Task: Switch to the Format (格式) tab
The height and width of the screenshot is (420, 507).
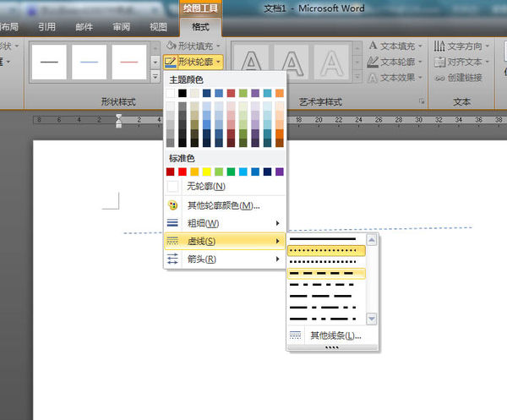Action: (x=200, y=27)
